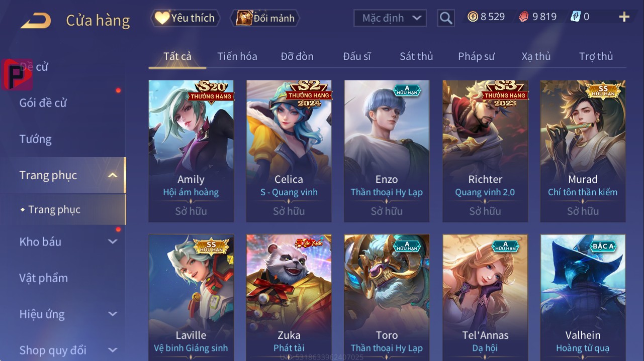Click the gold coin balance icon
The height and width of the screenshot is (361, 644).
pos(473,17)
